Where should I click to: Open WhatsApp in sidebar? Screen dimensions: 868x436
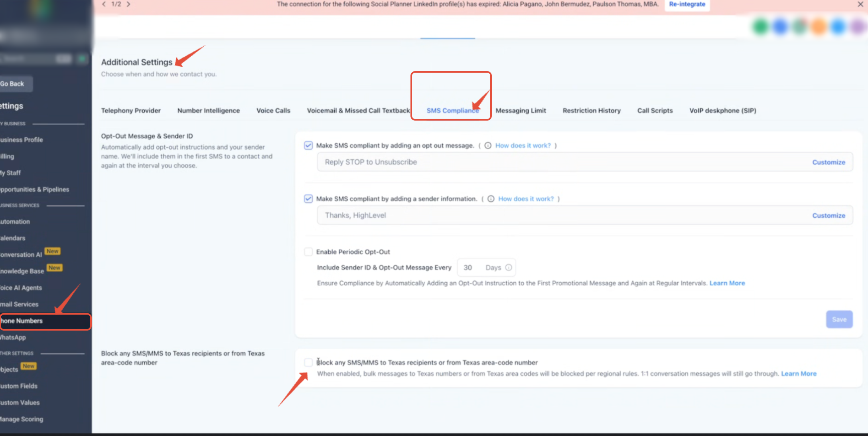pyautogui.click(x=13, y=337)
